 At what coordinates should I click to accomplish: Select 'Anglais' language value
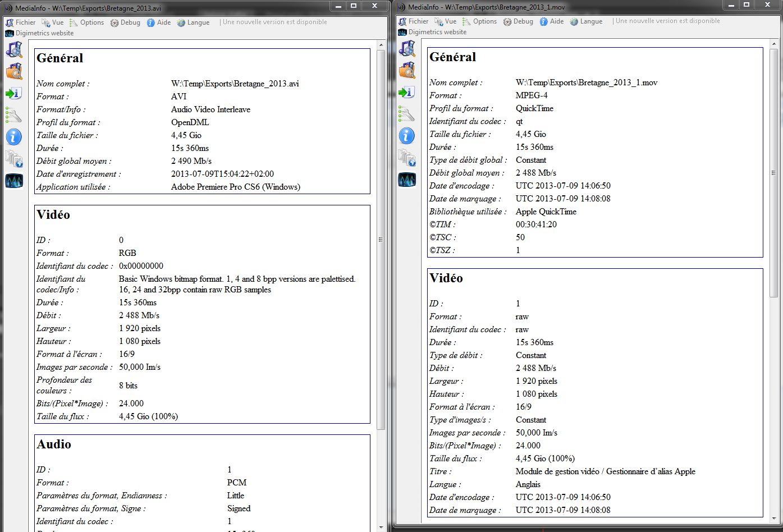528,484
